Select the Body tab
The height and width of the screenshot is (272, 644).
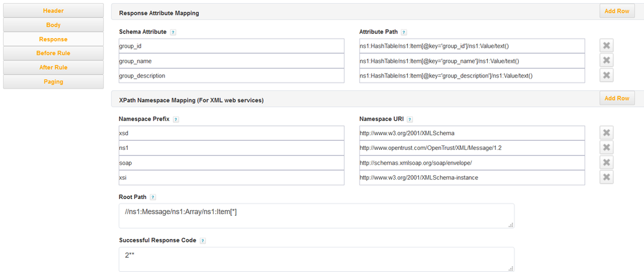coord(53,25)
